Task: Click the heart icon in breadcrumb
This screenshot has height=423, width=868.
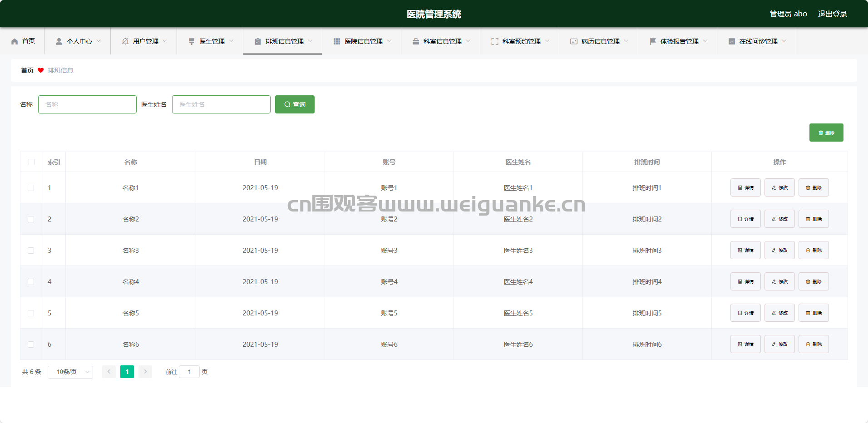Action: [41, 70]
